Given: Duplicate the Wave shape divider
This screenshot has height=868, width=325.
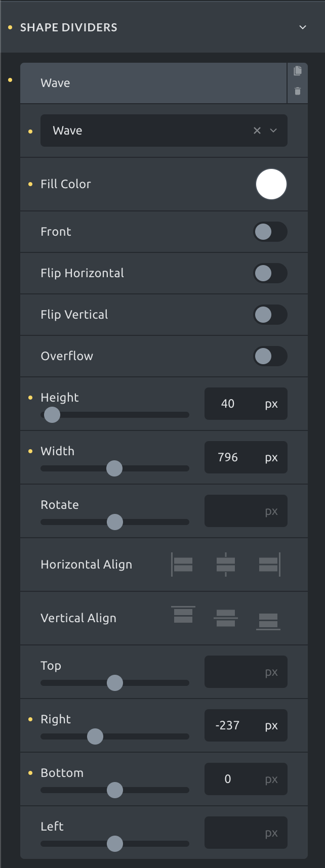Looking at the screenshot, I should [x=298, y=71].
